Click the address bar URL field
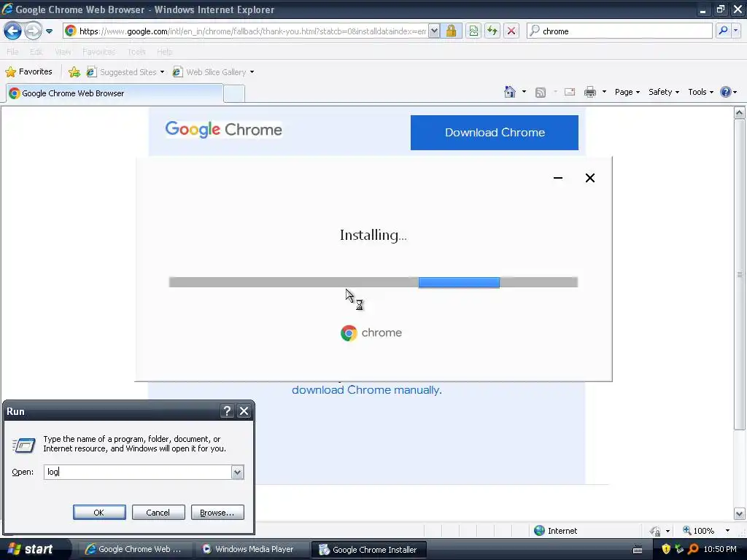The height and width of the screenshot is (560, 747). click(x=252, y=31)
